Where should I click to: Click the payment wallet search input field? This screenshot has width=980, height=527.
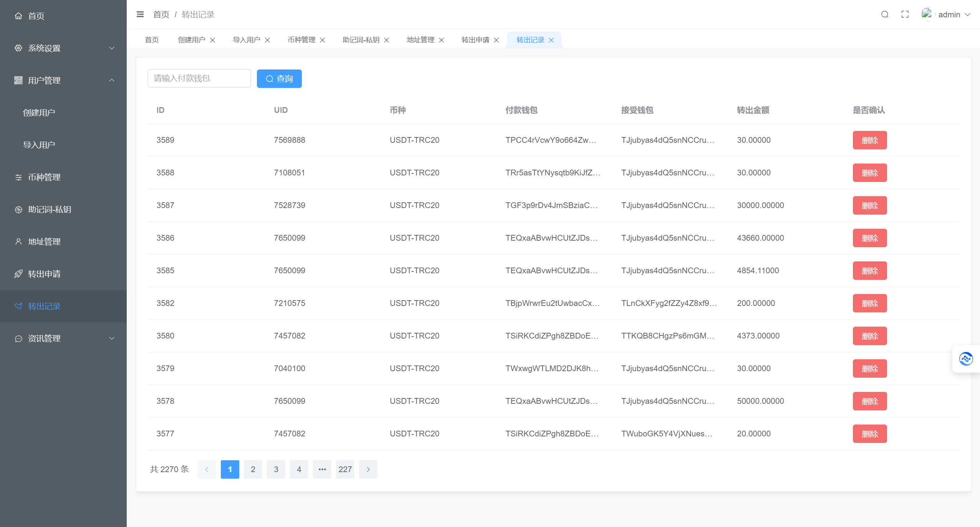pos(199,78)
